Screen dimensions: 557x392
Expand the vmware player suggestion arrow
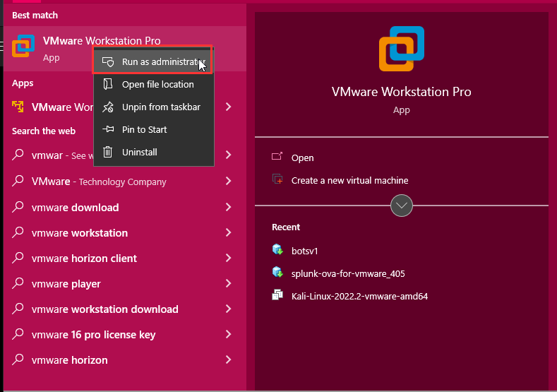point(229,283)
